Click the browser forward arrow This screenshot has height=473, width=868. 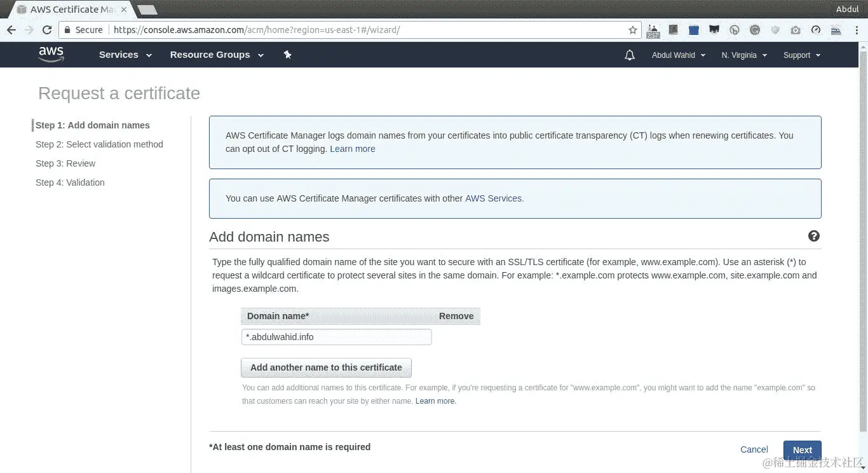point(29,30)
